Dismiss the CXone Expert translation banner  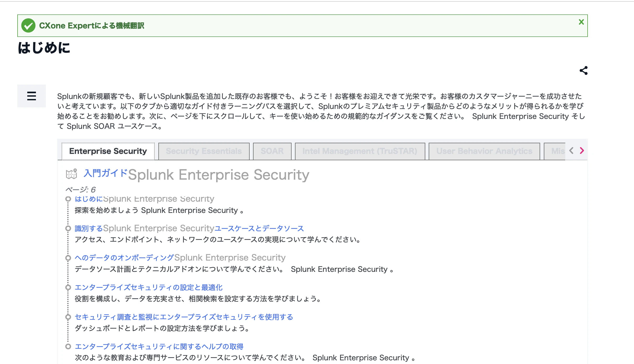(581, 22)
